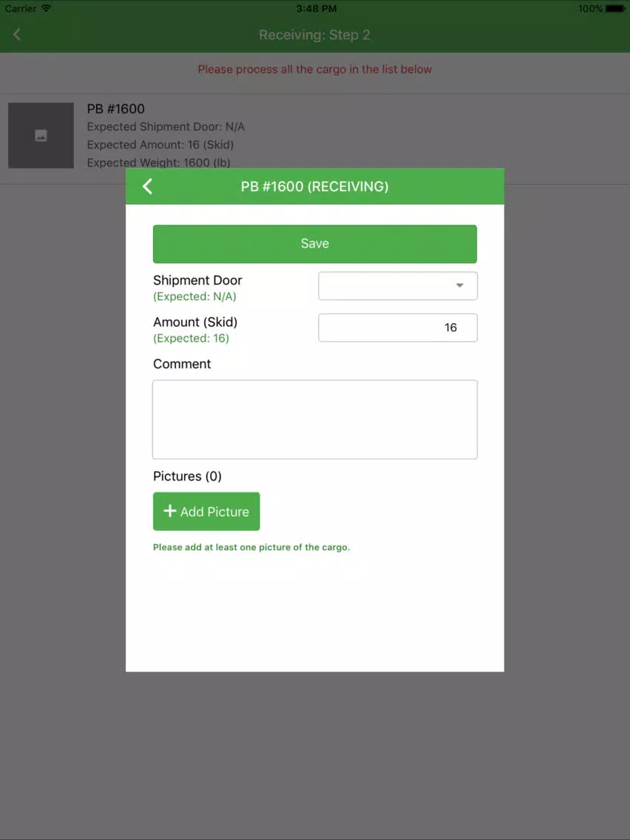Click the Wi-Fi icon in status bar

[46, 9]
